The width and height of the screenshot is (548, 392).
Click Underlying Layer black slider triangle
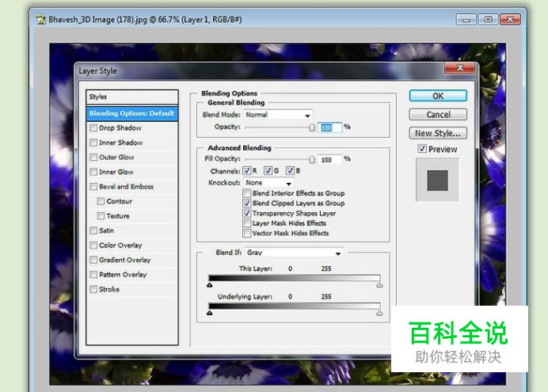210,314
